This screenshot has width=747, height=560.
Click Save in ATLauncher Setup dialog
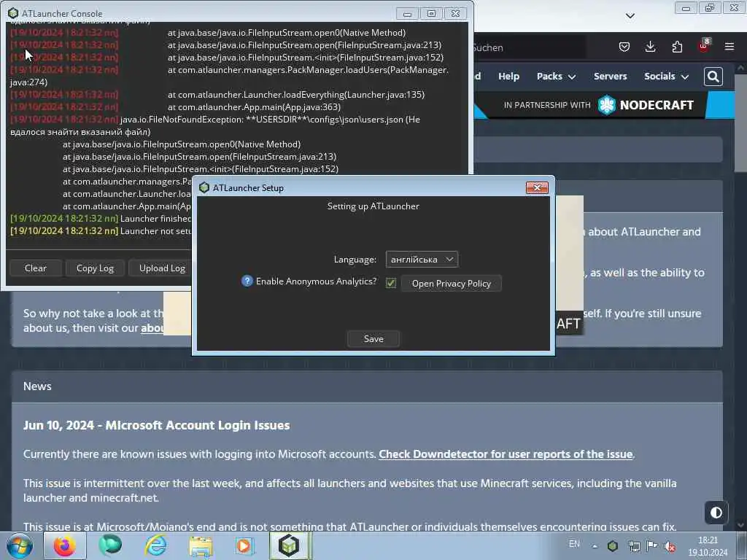click(x=373, y=338)
